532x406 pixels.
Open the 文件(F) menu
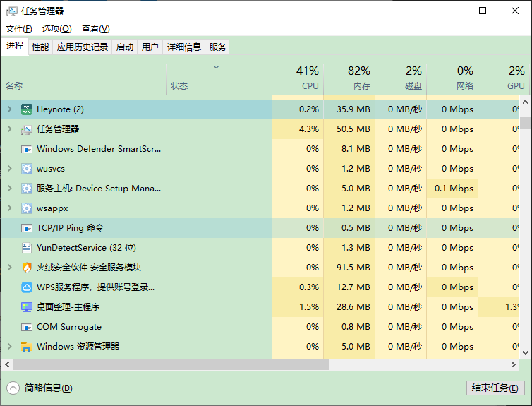click(18, 29)
